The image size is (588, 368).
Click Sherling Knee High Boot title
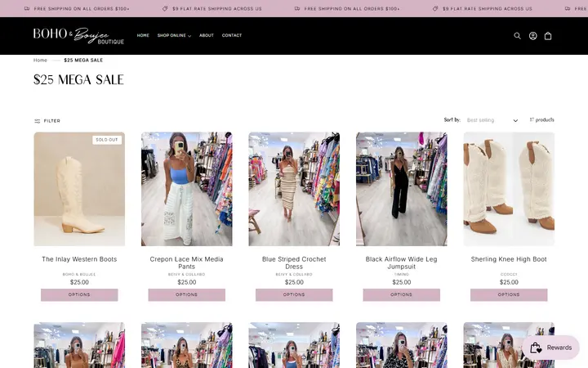509,259
